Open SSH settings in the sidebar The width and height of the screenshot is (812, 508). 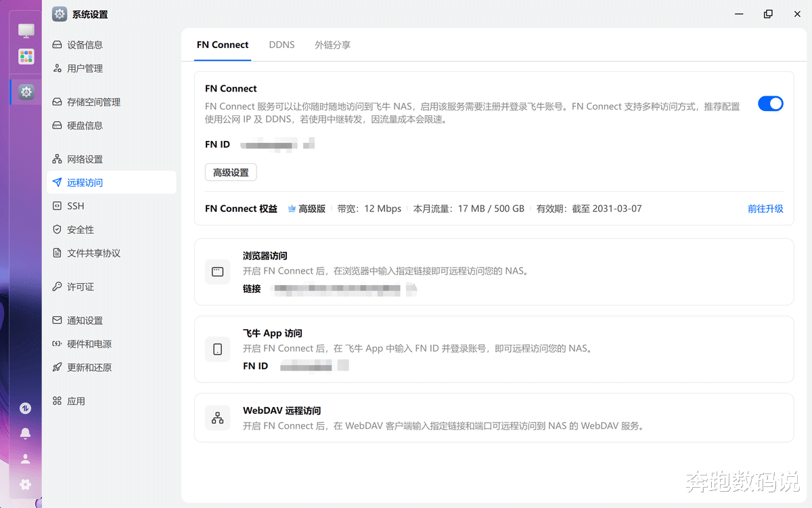[x=112, y=206]
